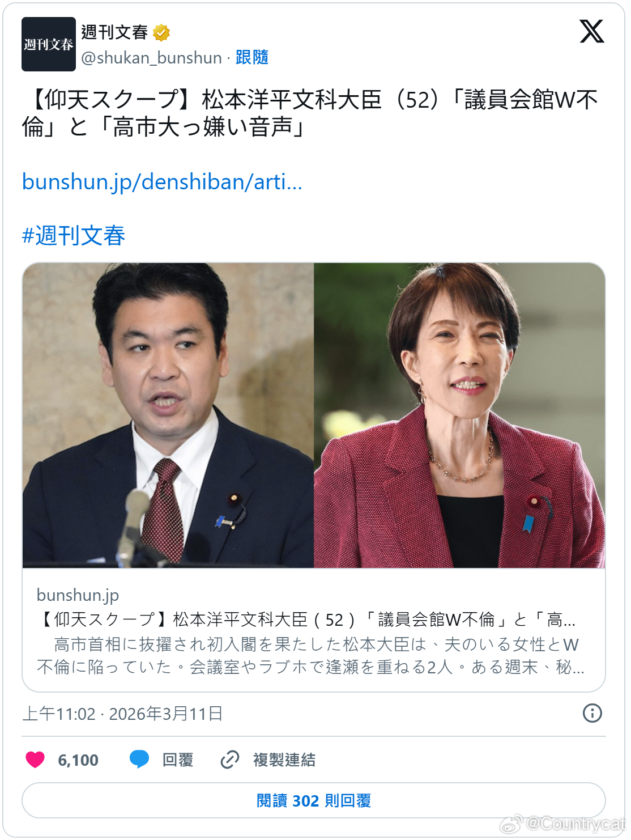The width and height of the screenshot is (631, 840).
Task: Click the 週刊文春 display name
Action: click(114, 32)
